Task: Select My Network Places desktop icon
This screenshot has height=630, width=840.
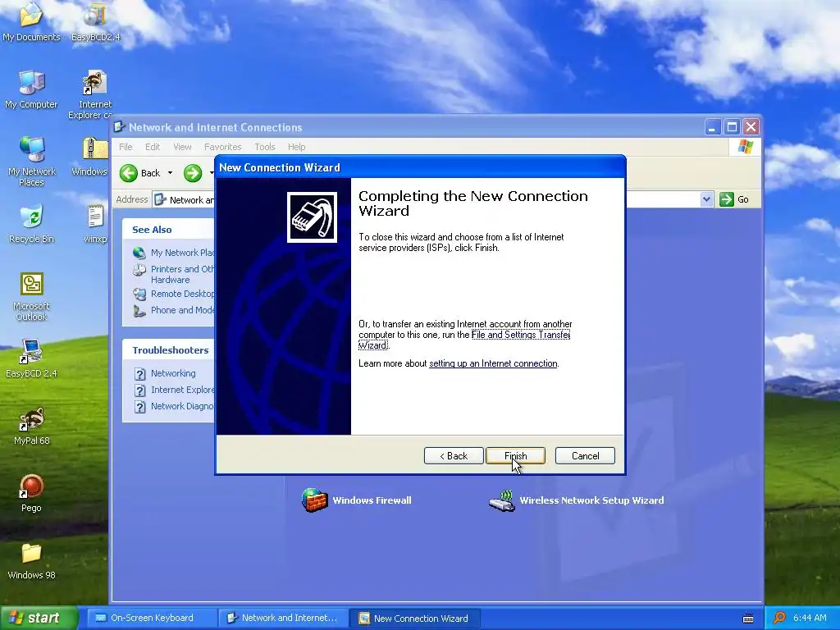Action: [x=31, y=161]
